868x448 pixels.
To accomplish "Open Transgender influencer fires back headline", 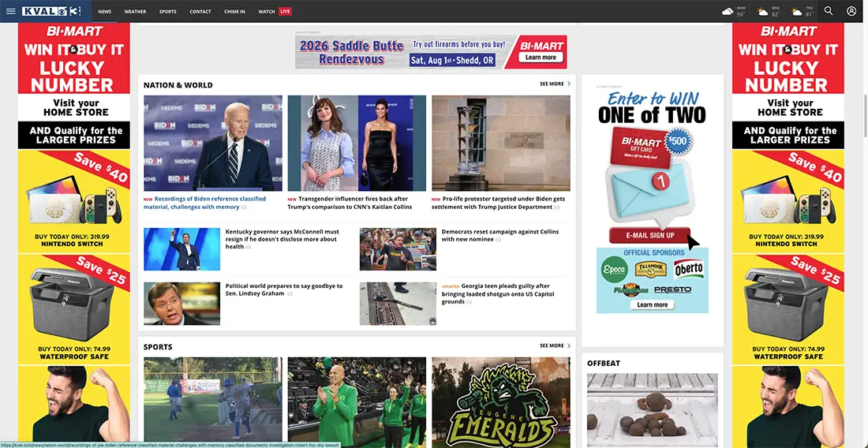I will click(x=350, y=203).
